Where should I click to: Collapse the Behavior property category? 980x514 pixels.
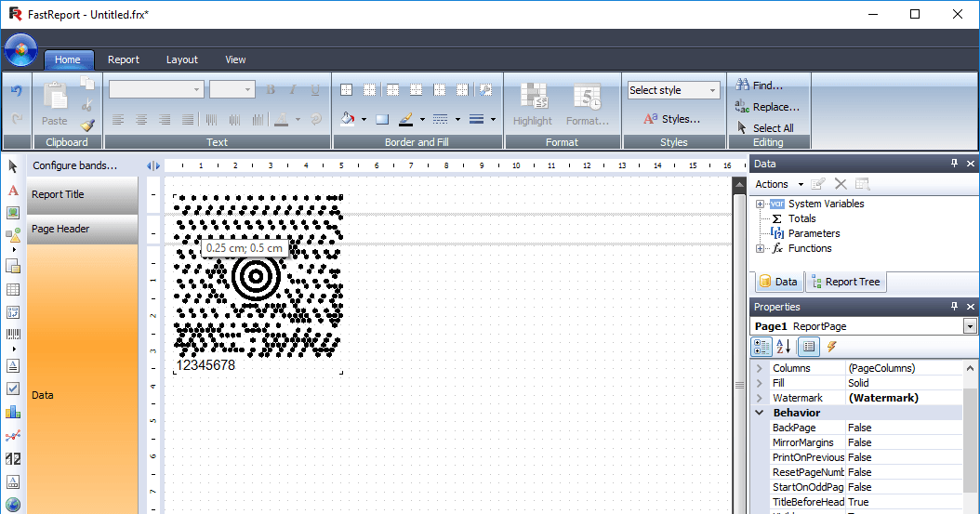coord(760,413)
